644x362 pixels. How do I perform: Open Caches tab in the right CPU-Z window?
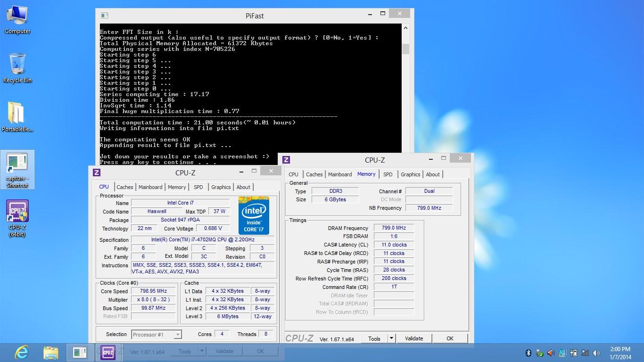pyautogui.click(x=314, y=174)
